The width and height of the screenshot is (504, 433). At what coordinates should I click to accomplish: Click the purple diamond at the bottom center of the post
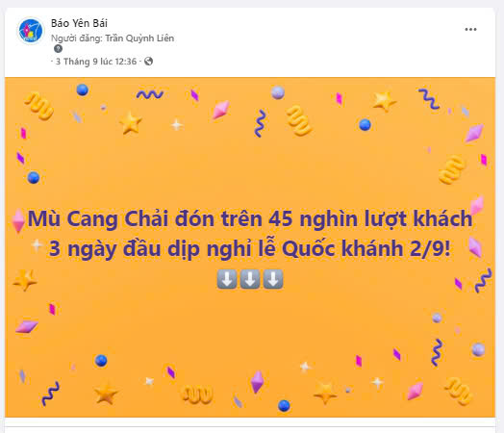[257, 382]
